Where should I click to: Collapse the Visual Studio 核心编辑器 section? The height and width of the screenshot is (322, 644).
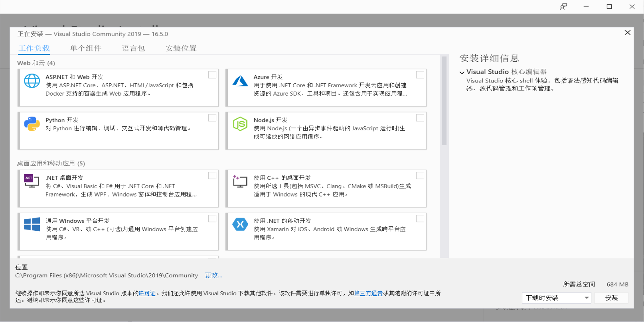click(x=462, y=73)
